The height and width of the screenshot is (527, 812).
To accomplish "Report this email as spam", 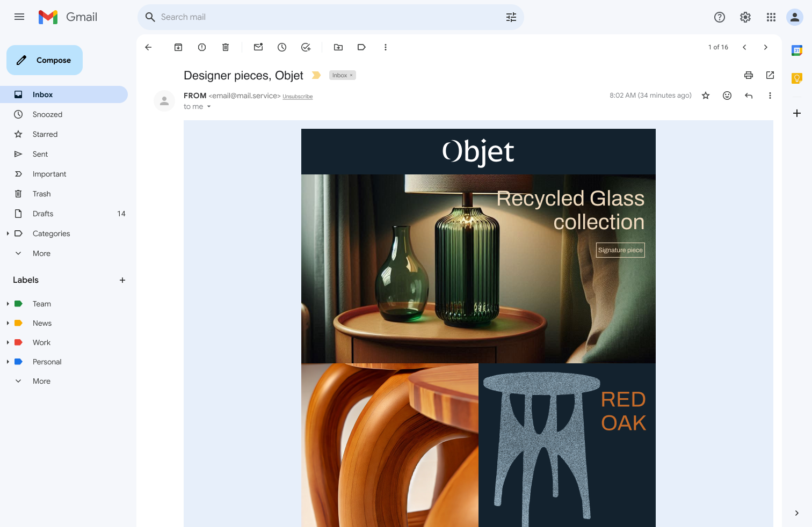I will tap(202, 47).
